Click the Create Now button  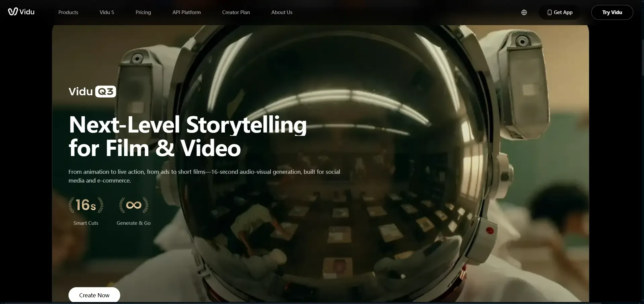(94, 295)
